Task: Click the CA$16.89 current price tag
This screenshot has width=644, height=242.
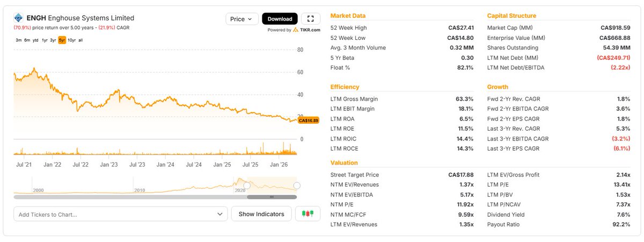Action: point(309,120)
